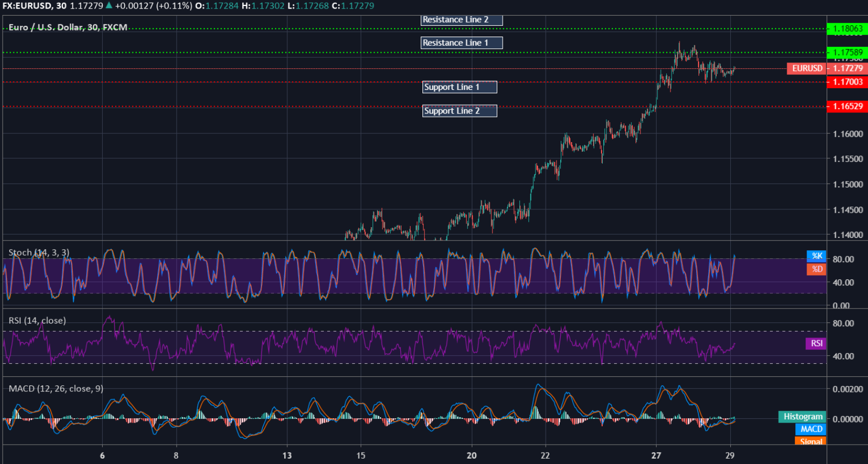This screenshot has width=868, height=464.
Task: Click the 1.16529 support price label
Action: click(x=847, y=107)
